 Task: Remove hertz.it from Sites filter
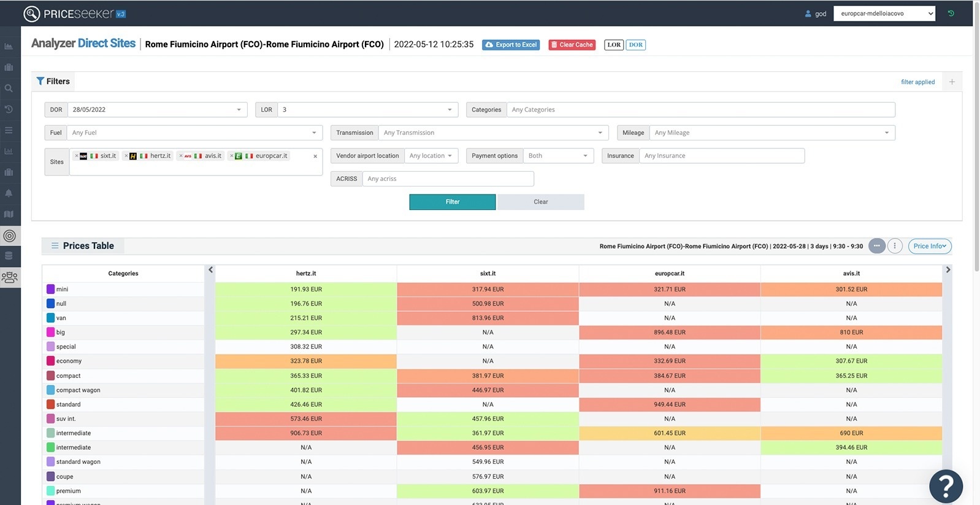point(126,156)
